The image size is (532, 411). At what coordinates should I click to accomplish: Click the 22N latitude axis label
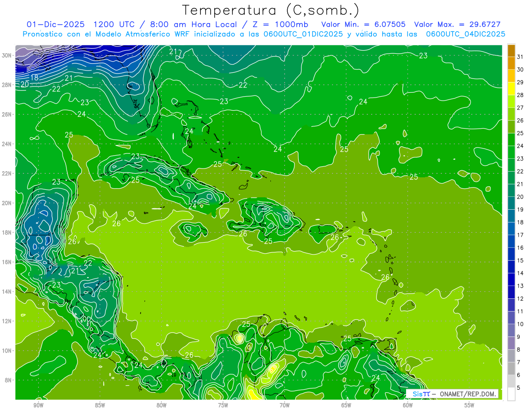(8, 173)
